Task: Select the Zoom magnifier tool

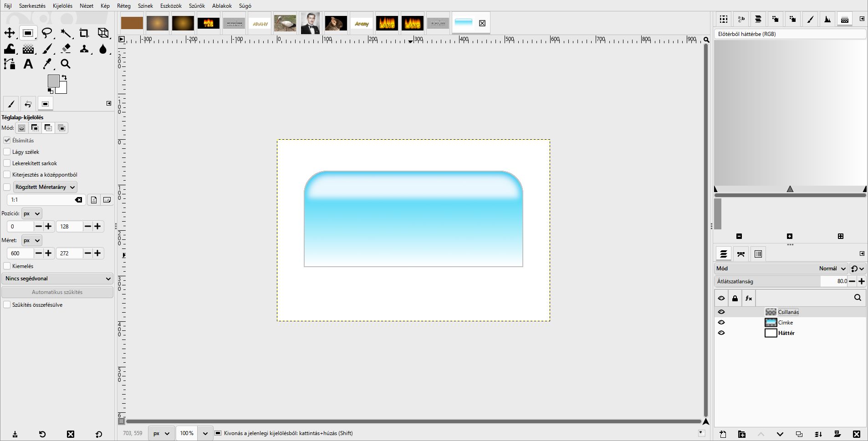Action: (x=66, y=64)
